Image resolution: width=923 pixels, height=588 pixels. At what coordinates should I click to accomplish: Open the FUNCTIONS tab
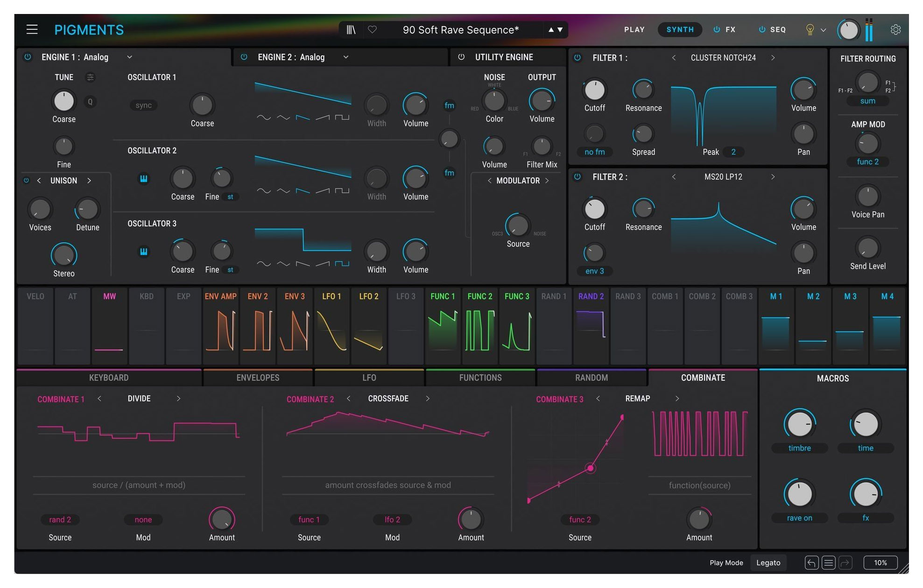coord(480,378)
